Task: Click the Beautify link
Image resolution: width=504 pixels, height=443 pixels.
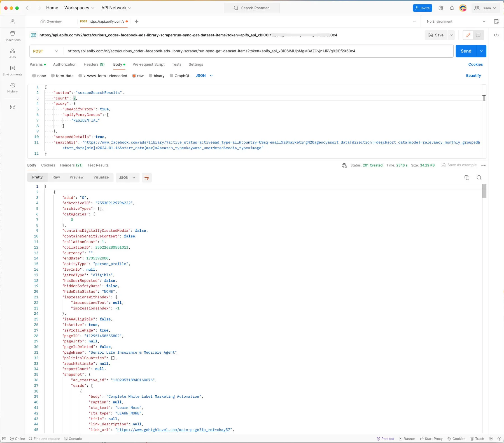Action: 473,76
